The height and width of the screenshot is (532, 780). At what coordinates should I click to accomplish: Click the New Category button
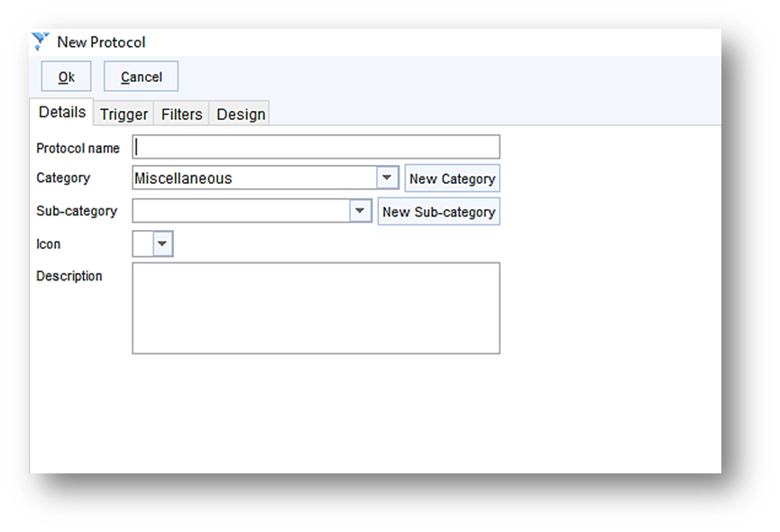(452, 179)
